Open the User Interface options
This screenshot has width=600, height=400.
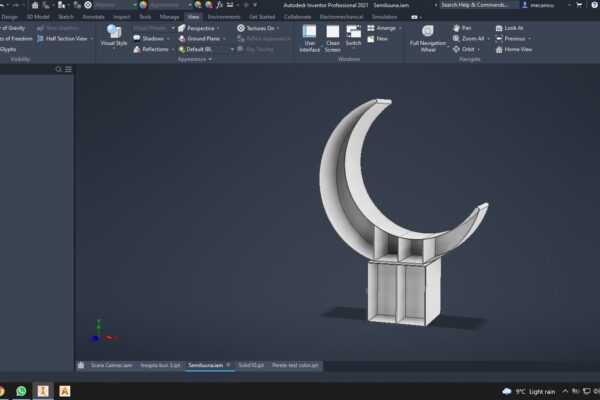coord(310,39)
